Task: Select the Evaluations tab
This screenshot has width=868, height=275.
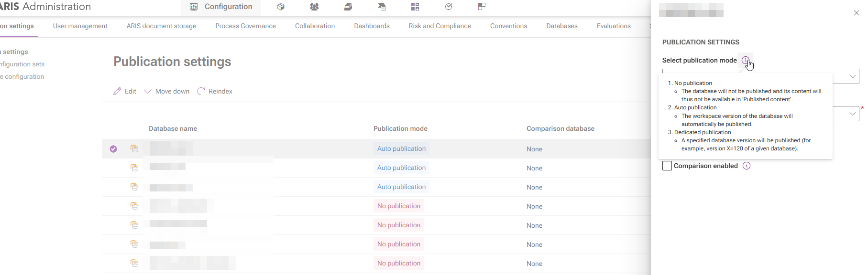Action: [x=614, y=26]
